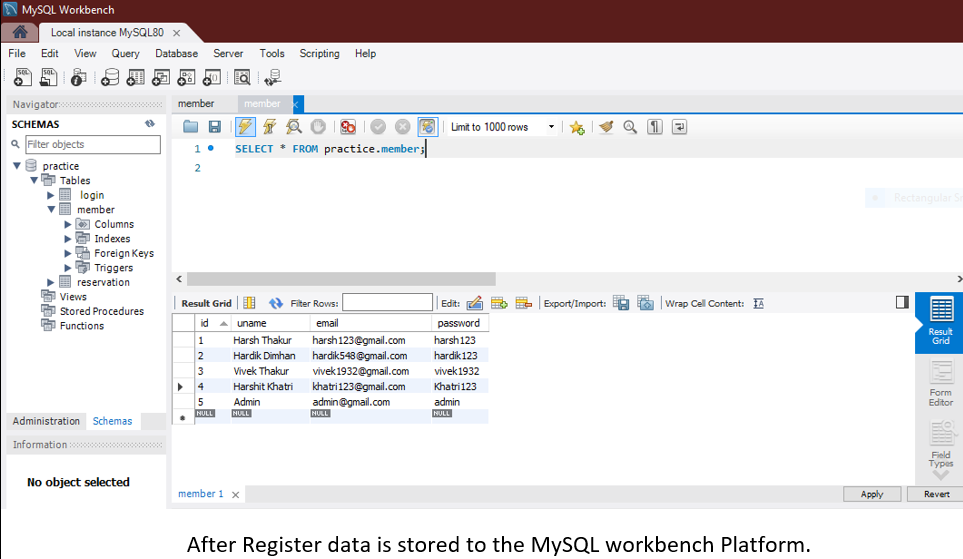
Task: Toggle invisible characters pilcrow button
Action: tap(655, 127)
